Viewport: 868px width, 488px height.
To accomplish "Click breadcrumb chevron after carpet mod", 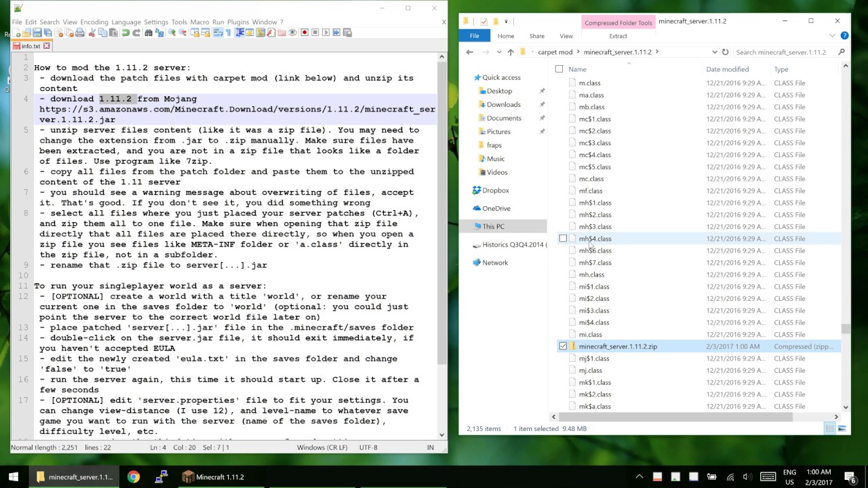I will click(x=578, y=52).
